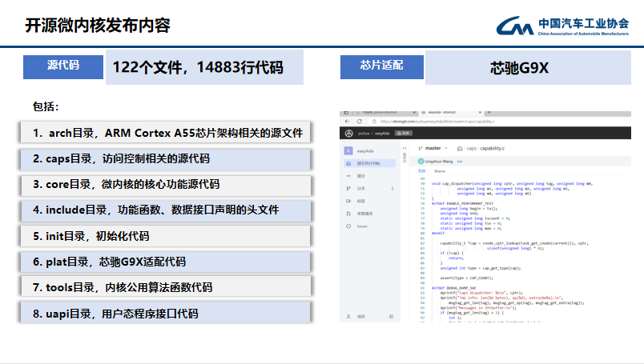Click the atomgit.com address bar URL
The width and height of the screenshot is (644, 364).
(x=437, y=122)
